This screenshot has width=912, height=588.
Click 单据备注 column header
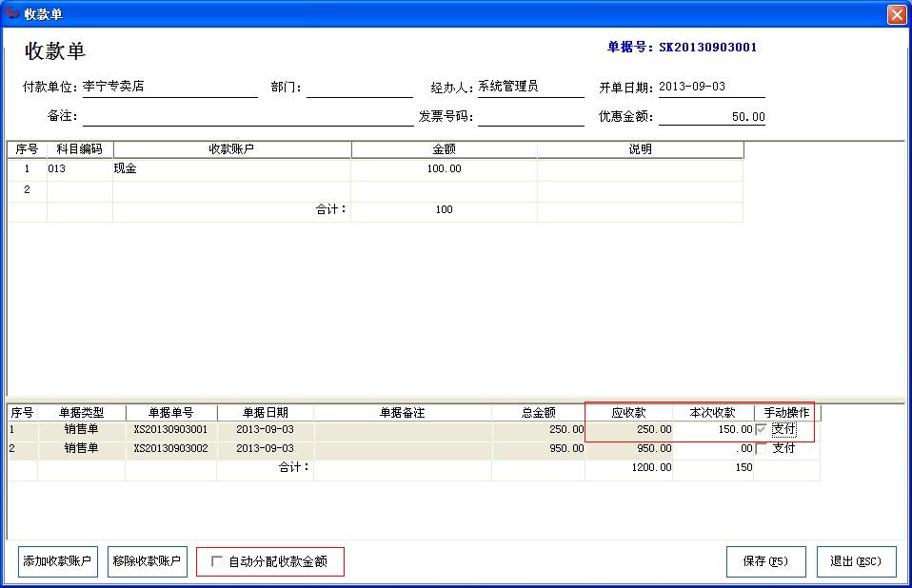[x=403, y=413]
